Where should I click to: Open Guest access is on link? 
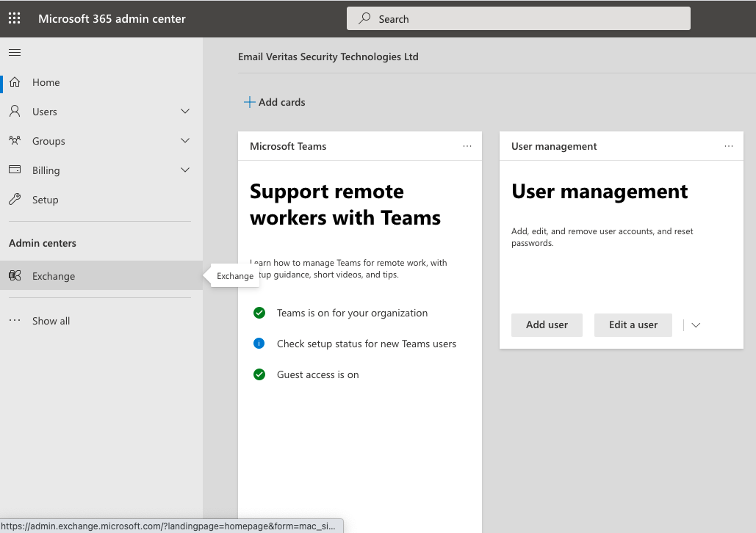tap(317, 374)
